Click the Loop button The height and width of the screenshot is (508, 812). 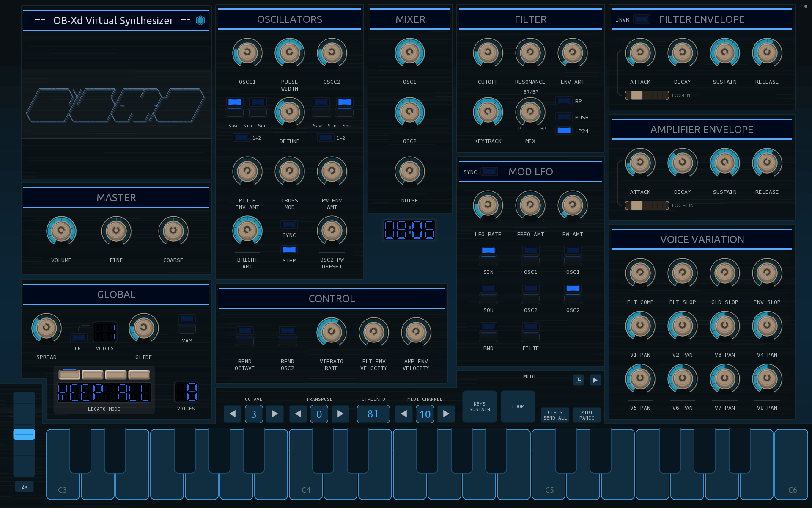pos(518,407)
